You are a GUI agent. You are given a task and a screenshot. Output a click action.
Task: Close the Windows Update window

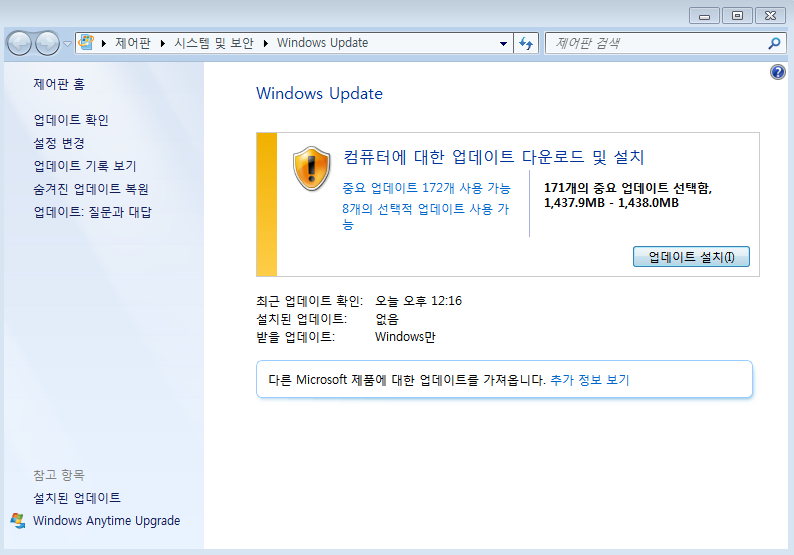pos(770,16)
